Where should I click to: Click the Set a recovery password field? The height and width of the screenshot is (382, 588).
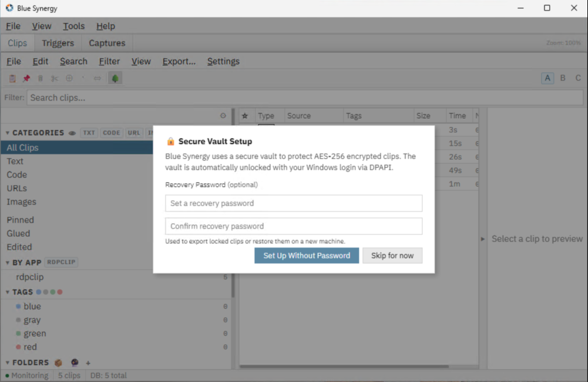pyautogui.click(x=294, y=203)
